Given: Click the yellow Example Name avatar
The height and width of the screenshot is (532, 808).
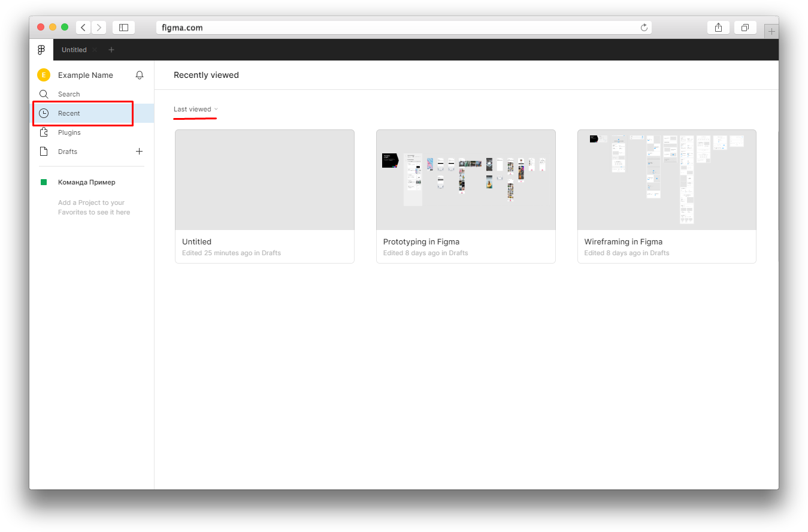Looking at the screenshot, I should click(43, 75).
